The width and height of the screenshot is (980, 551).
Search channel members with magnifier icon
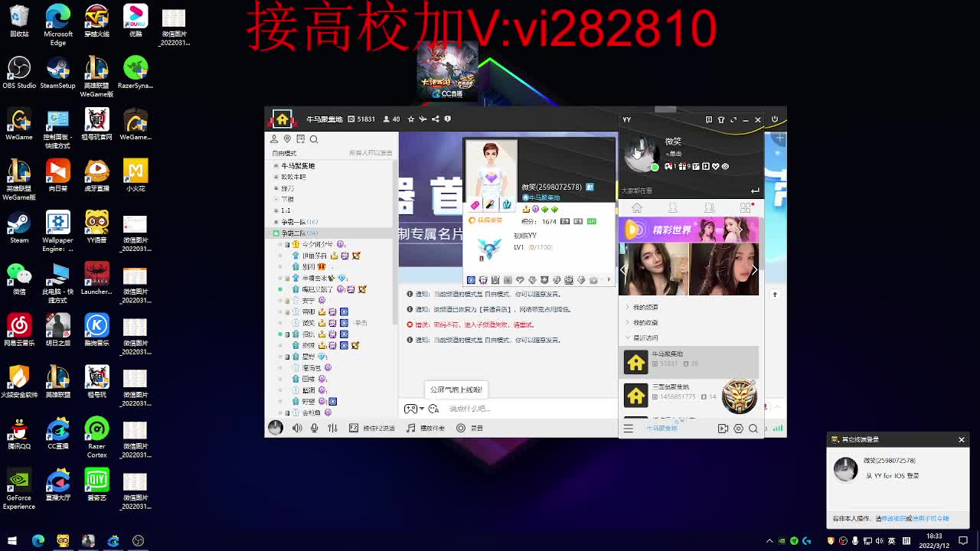[x=313, y=139]
